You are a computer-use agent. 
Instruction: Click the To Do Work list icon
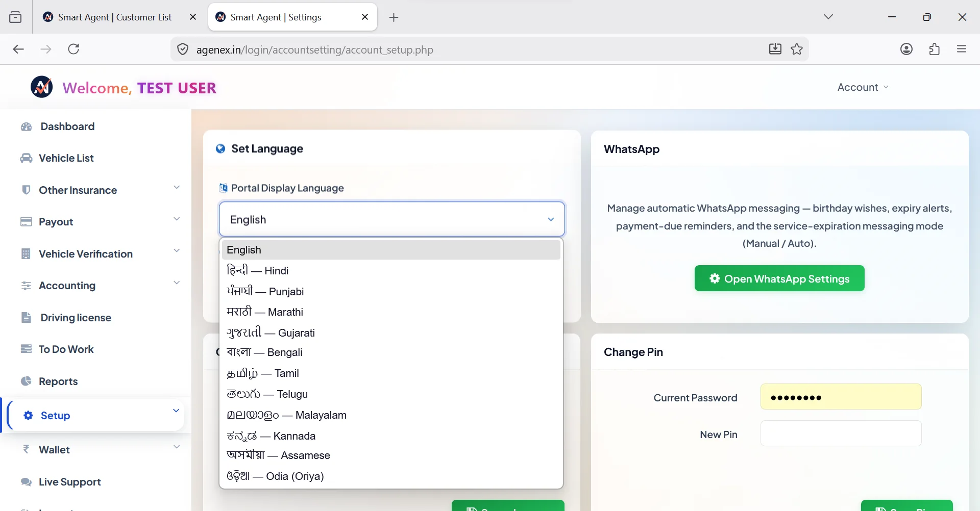point(26,349)
